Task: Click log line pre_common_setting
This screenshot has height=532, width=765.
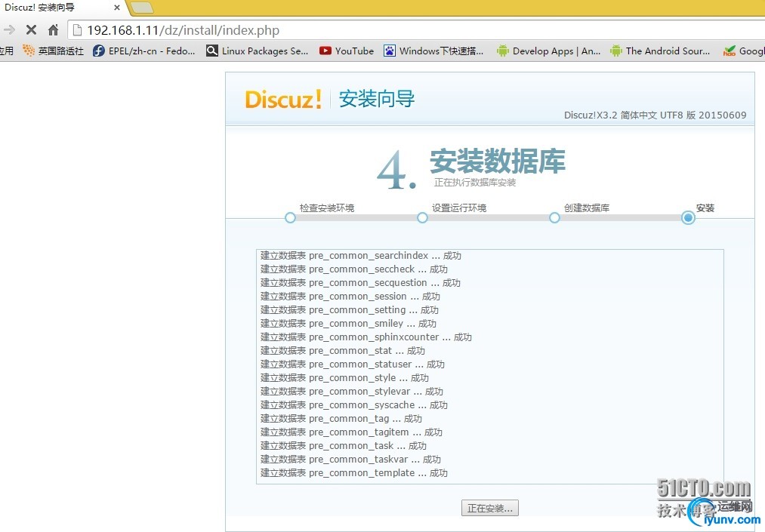Action: (x=350, y=310)
